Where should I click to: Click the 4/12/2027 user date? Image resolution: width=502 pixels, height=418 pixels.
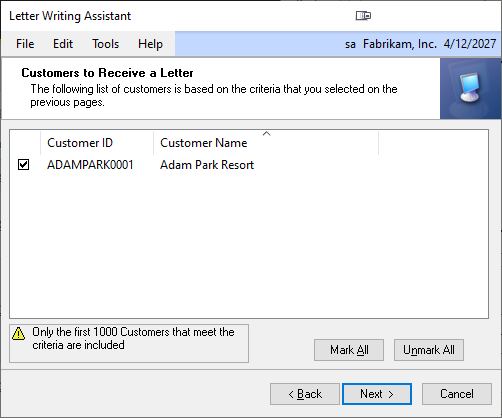470,44
